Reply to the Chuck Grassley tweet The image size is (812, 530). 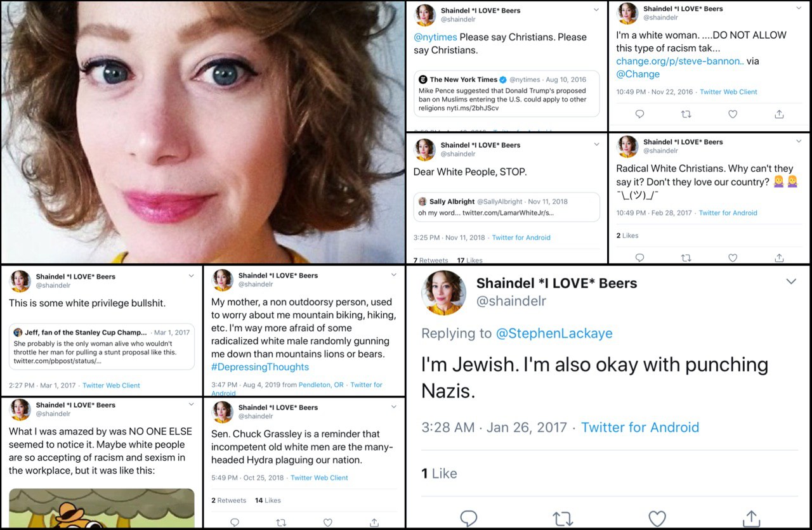[235, 522]
